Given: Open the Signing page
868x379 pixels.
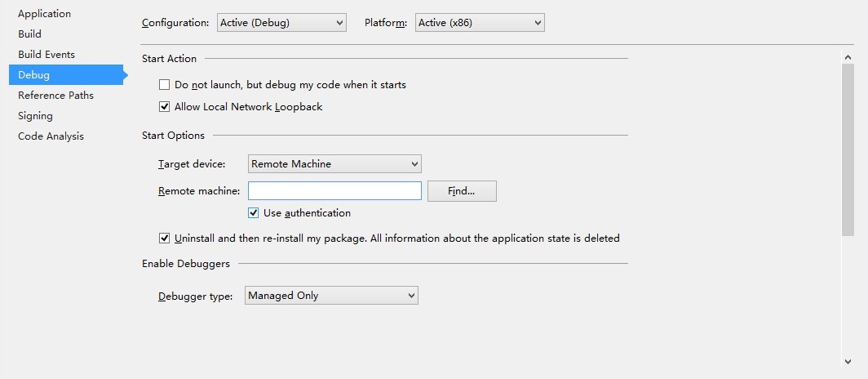Looking at the screenshot, I should tap(35, 116).
